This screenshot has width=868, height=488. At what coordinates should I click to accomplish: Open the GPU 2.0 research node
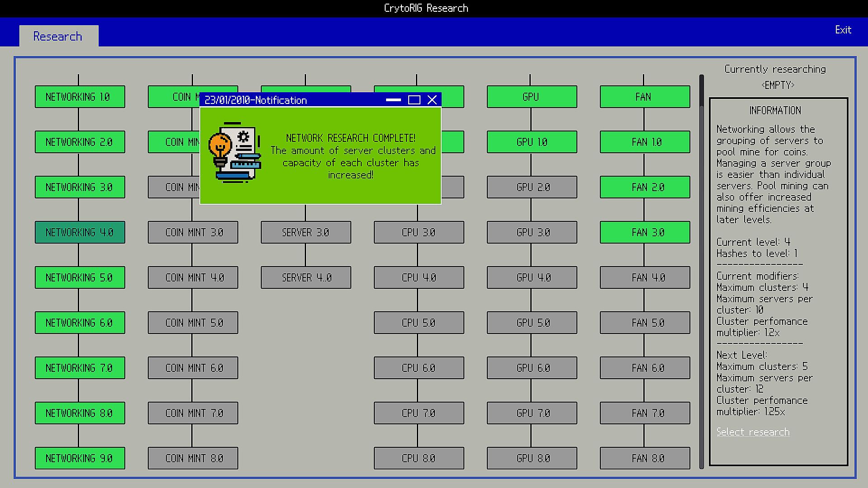tap(532, 187)
